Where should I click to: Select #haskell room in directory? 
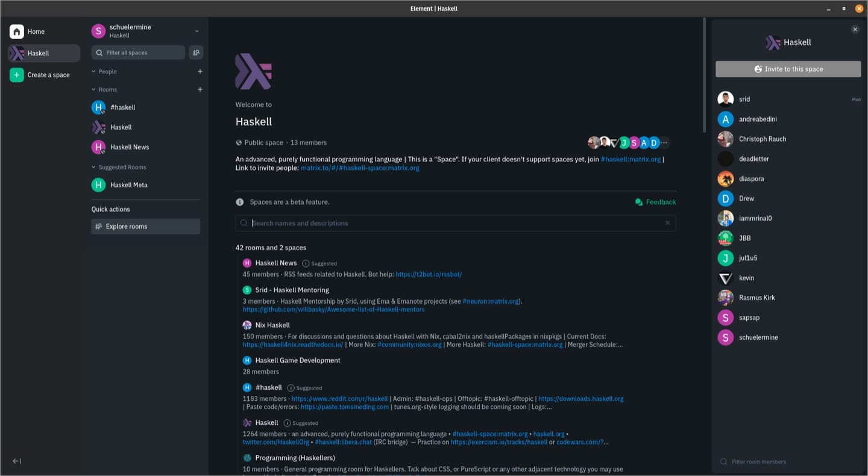(268, 387)
